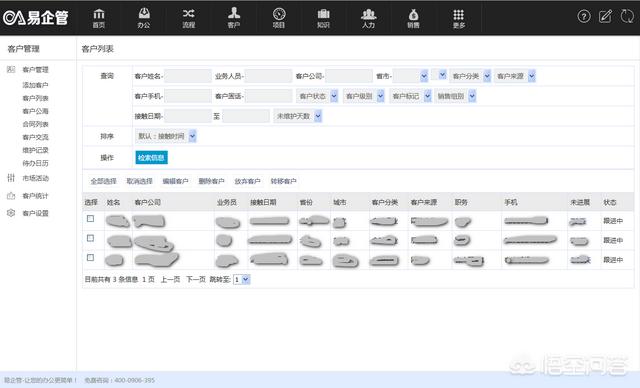
Task: Open the 默认：接触时间 sort dropdown
Action: (166, 136)
